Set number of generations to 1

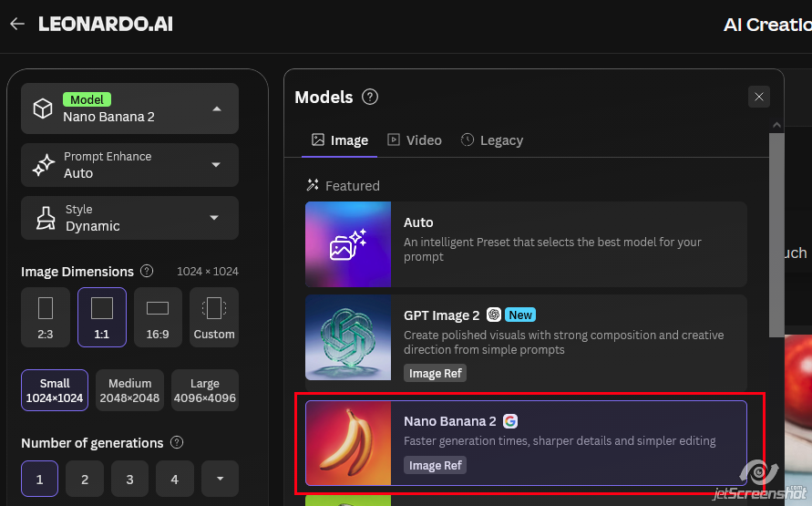(x=39, y=479)
